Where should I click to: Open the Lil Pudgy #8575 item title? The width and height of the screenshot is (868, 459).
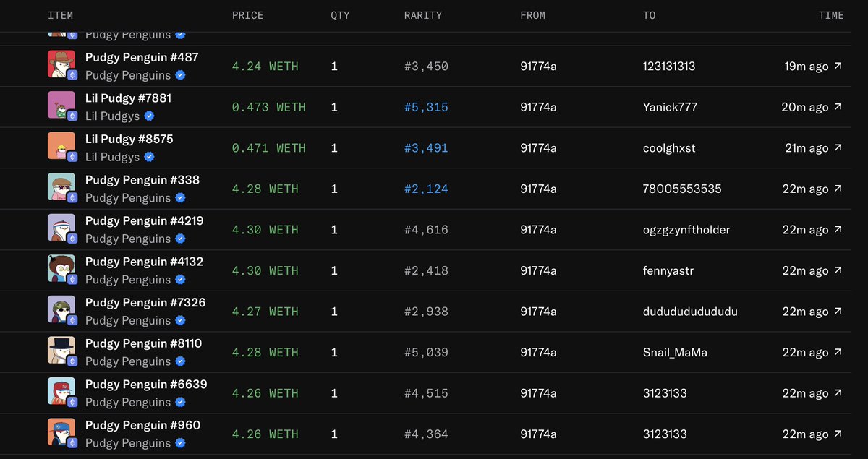coord(129,139)
